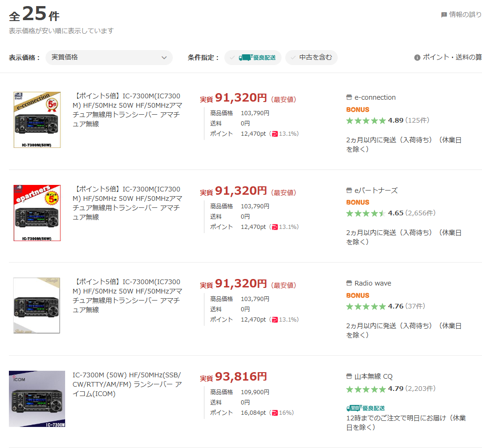Click the 翌日 優良配送 badge for 山本無線 CQ
This screenshot has width=482, height=448.
pyautogui.click(x=365, y=408)
